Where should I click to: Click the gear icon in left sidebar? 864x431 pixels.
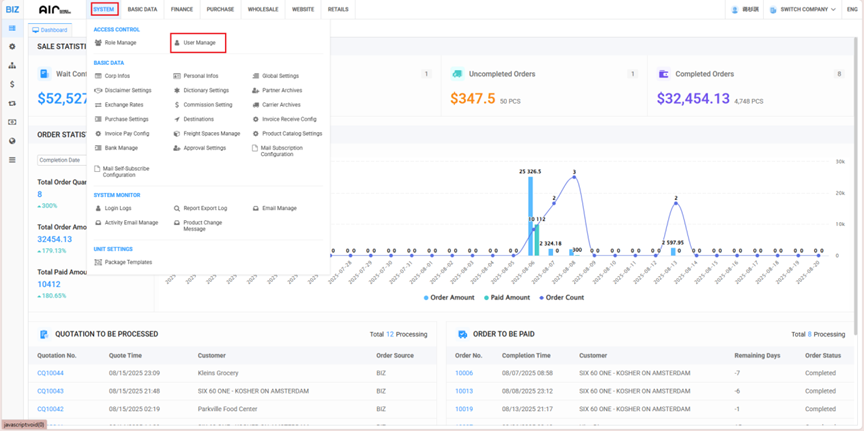click(12, 47)
